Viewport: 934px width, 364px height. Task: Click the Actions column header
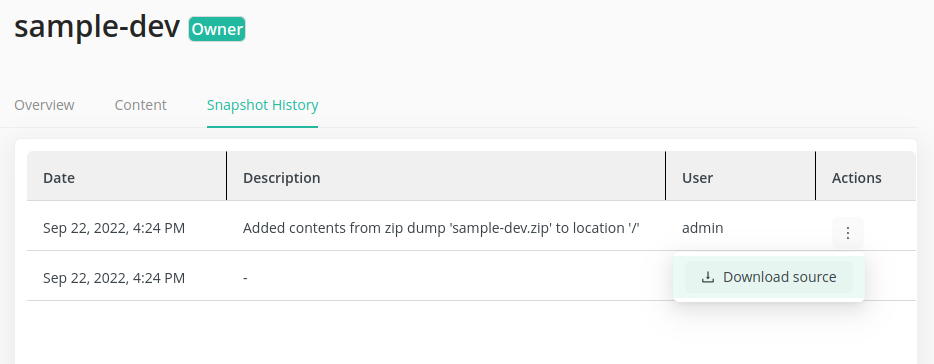coord(857,178)
